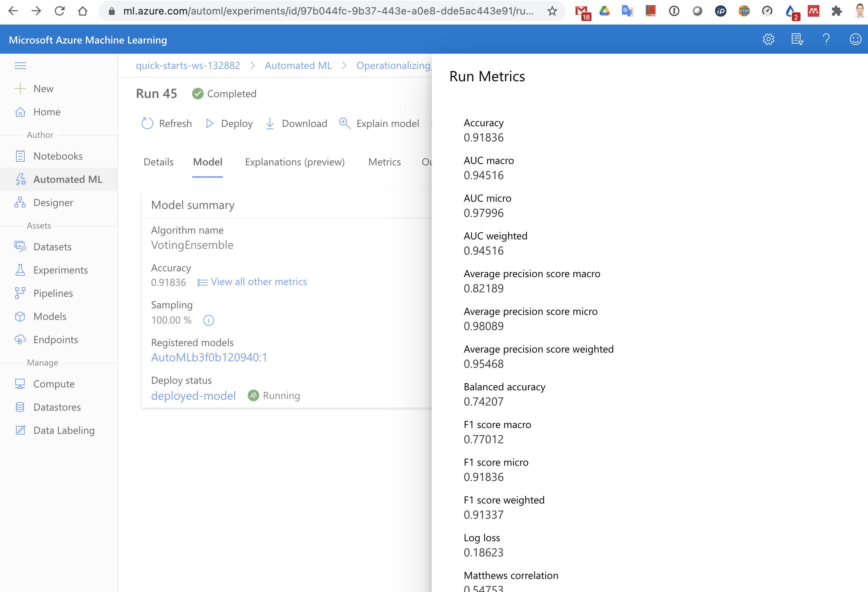Screen dimensions: 868x592
Task: Open the feedback smiley icon
Action: click(x=855, y=39)
